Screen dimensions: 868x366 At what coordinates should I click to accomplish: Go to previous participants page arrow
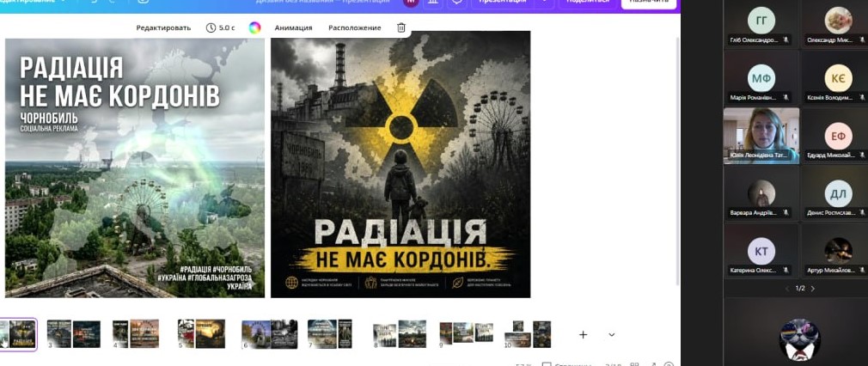(x=788, y=289)
